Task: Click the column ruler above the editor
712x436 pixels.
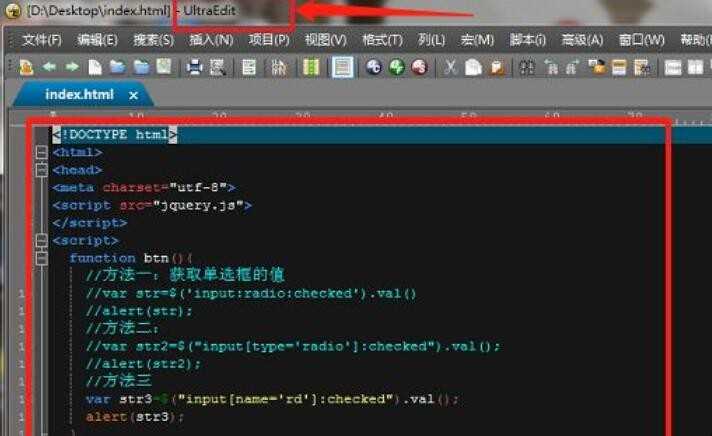Action: tap(359, 116)
